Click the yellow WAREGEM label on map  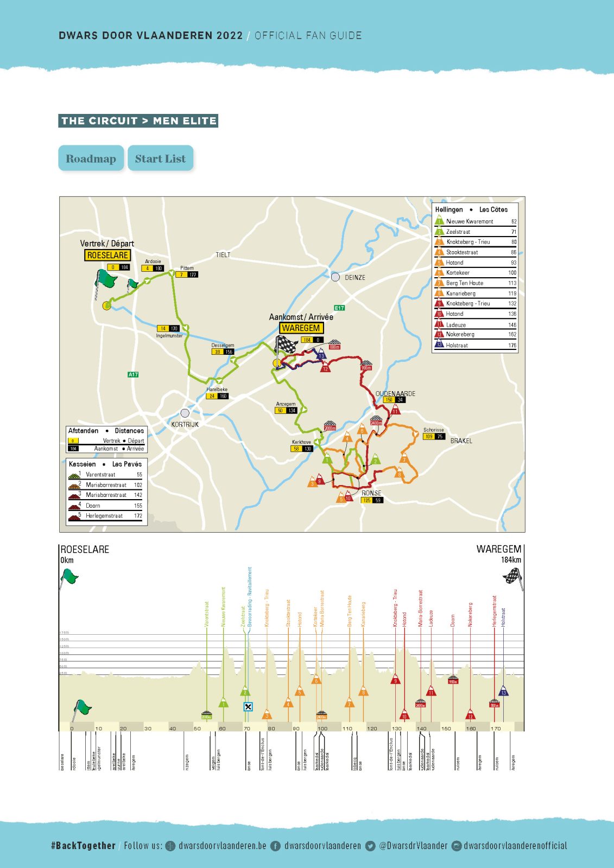tap(301, 328)
